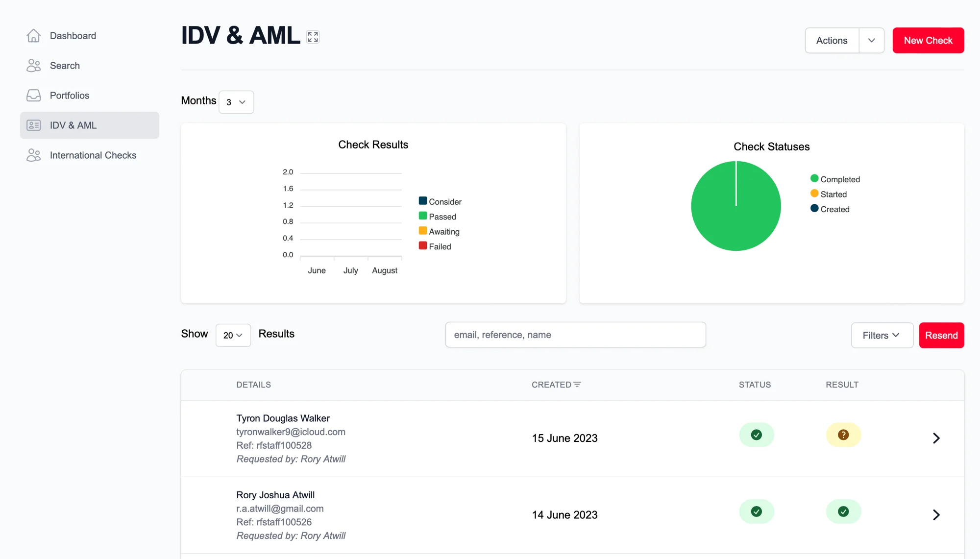The height and width of the screenshot is (559, 980).
Task: Click the Dashboard home icon
Action: 33,36
